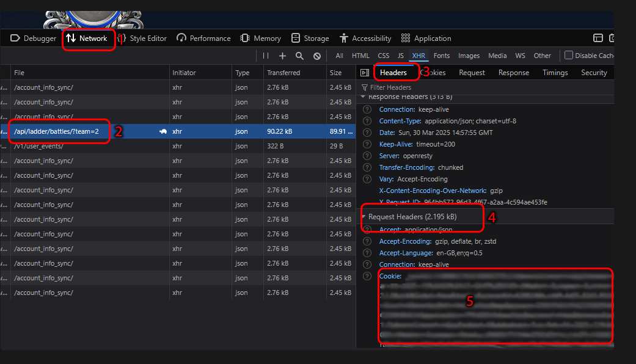Sort by the Initiator column header
The image size is (636, 364).
point(200,73)
